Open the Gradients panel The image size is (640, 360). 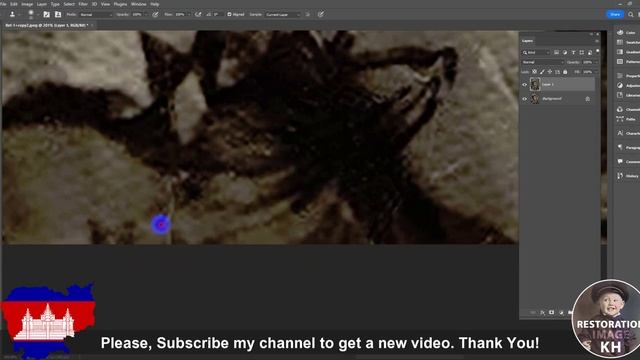(628, 52)
